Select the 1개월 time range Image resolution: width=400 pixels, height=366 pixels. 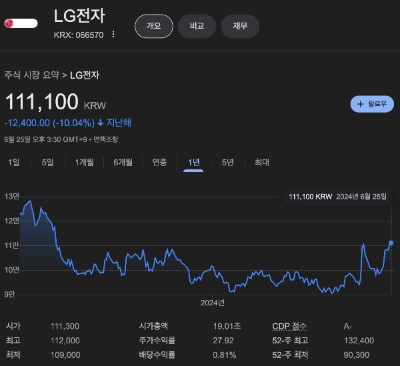pos(84,162)
